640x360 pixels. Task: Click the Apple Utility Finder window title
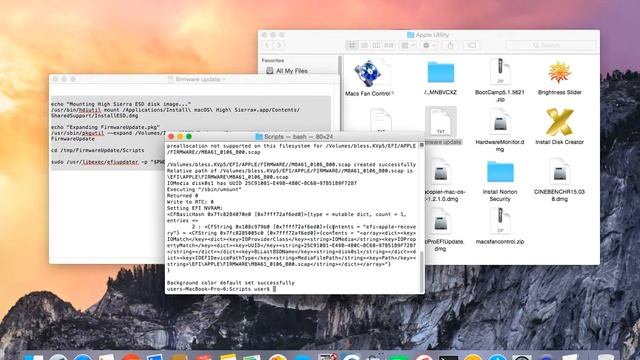coord(432,35)
